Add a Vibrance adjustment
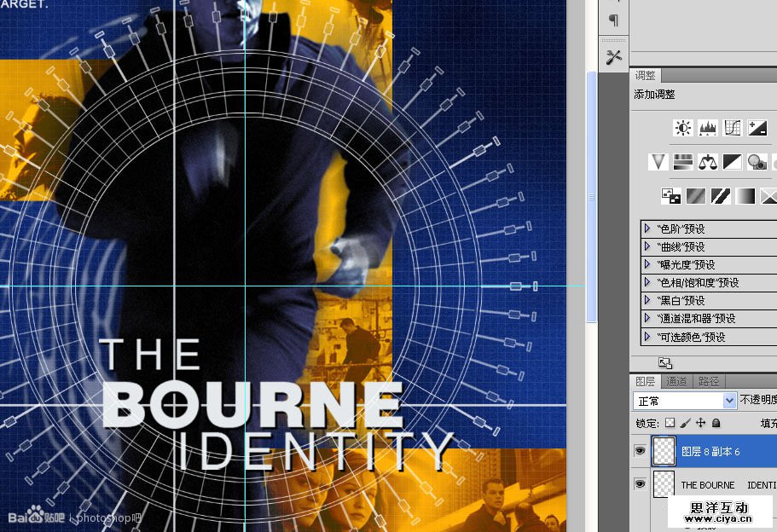 (x=658, y=162)
